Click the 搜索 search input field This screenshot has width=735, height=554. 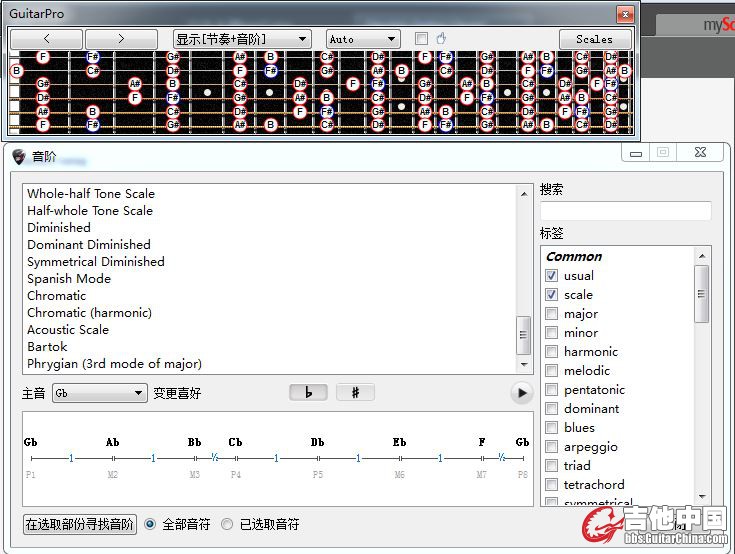pos(625,211)
